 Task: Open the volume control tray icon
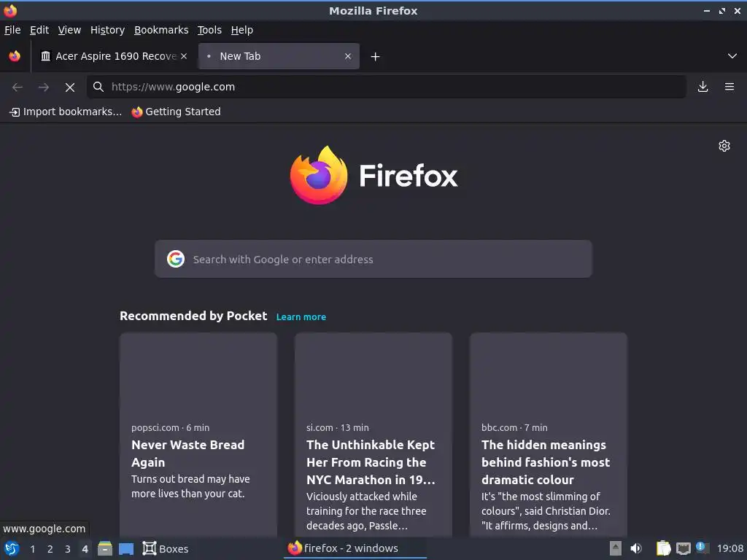point(636,548)
